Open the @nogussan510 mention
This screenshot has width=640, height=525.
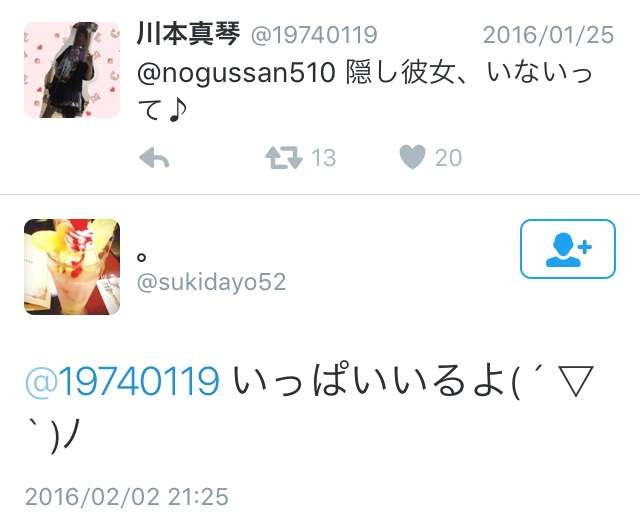236,73
